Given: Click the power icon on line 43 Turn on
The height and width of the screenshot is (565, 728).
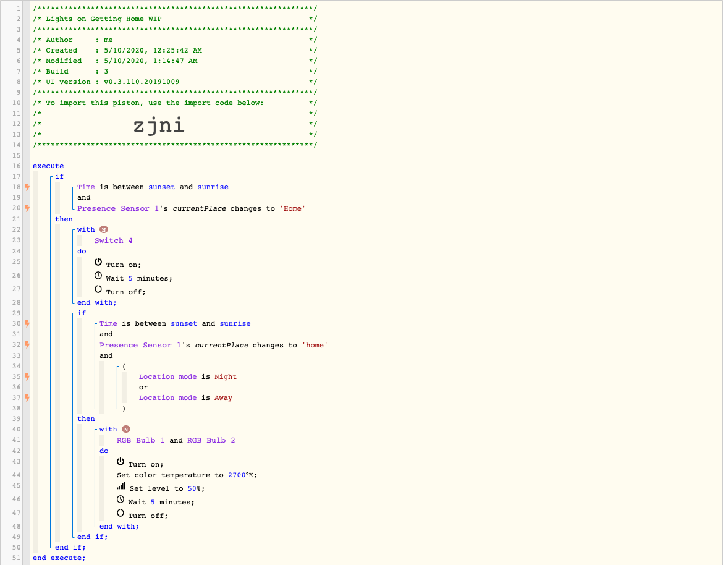Looking at the screenshot, I should (x=121, y=462).
